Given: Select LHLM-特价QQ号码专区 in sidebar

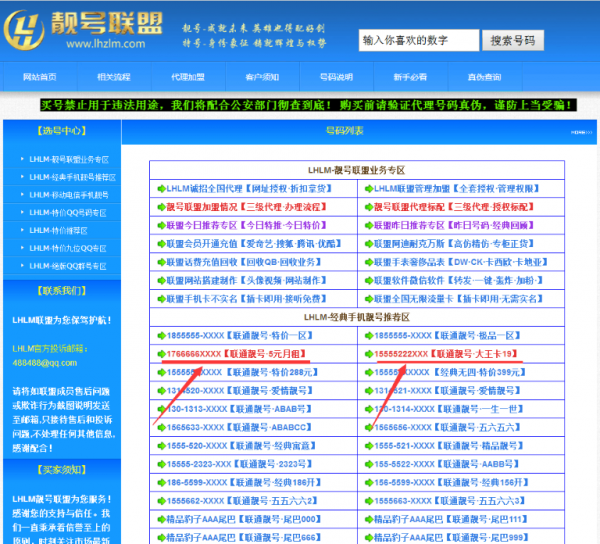Looking at the screenshot, I should [x=68, y=213].
